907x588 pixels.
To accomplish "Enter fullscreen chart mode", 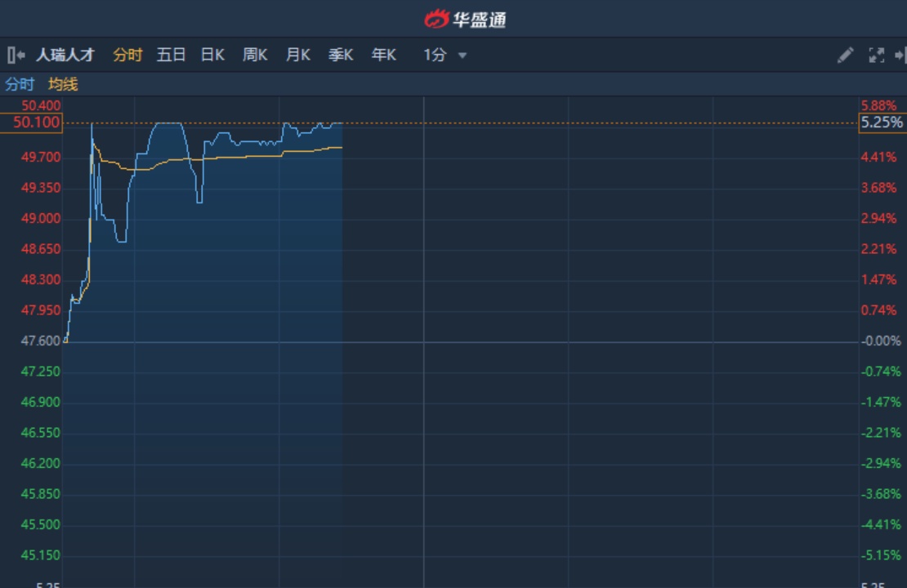I will (876, 55).
